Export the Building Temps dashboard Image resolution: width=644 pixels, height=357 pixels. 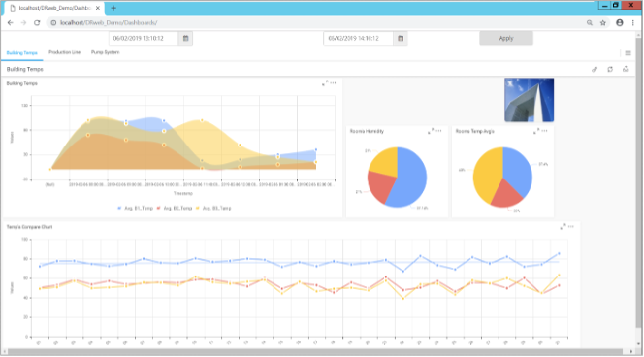click(626, 69)
